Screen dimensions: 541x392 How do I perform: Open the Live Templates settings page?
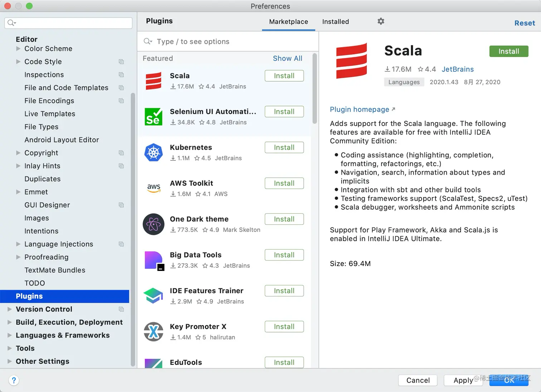click(50, 114)
